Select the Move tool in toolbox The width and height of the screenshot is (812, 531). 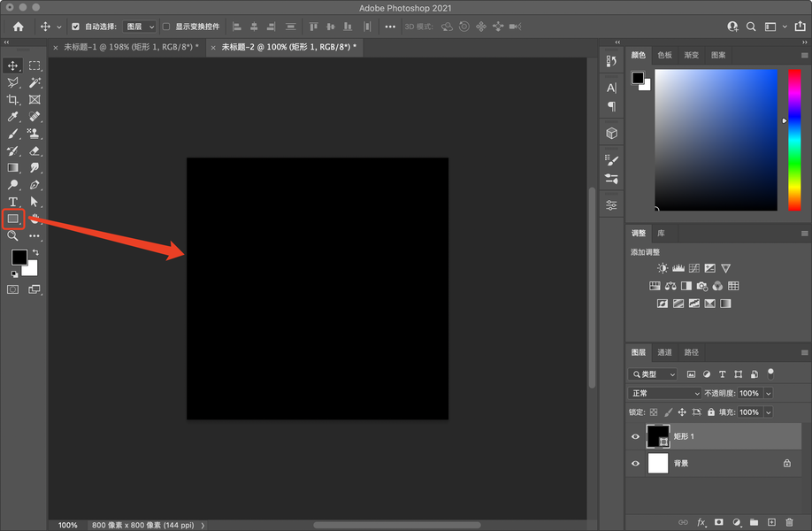pyautogui.click(x=13, y=65)
